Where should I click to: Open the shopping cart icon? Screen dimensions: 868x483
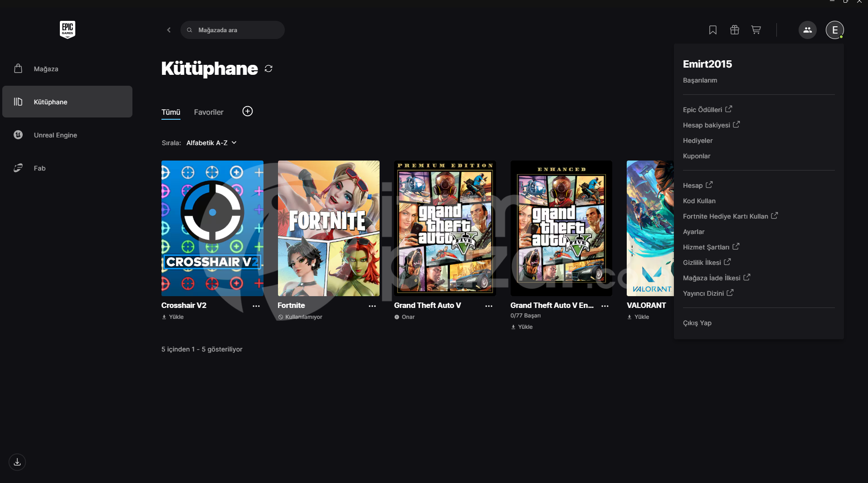click(x=756, y=30)
